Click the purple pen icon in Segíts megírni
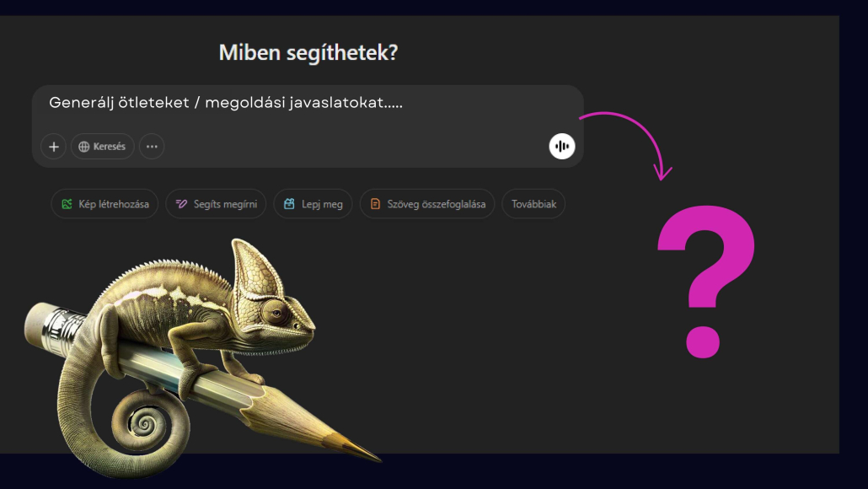 180,204
